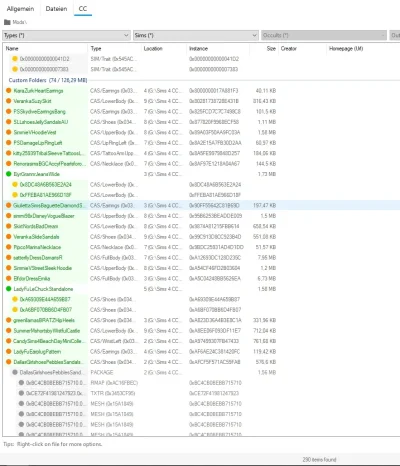Select the ElfdorDressEmilia entry
Viewport: 400px width, 466px height.
32,278
